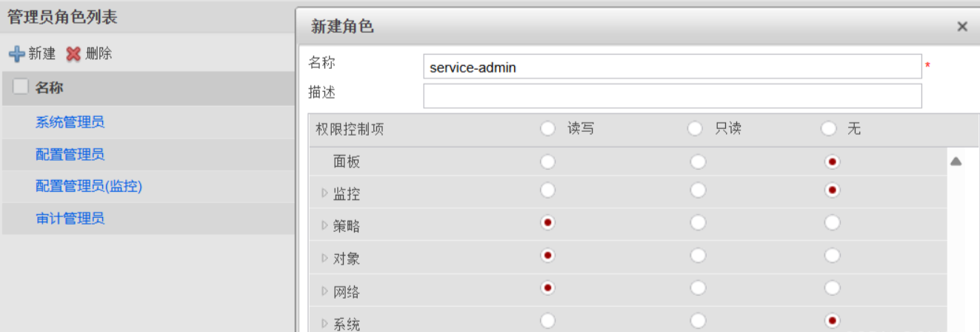Click the blue plus 新建 icon
The image size is (980, 332).
(x=17, y=53)
